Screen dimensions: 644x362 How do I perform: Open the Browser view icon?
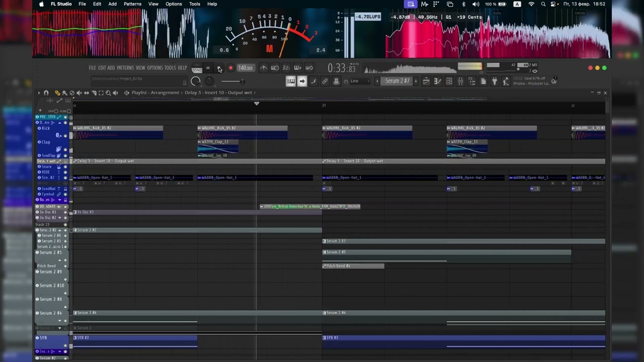[472, 81]
